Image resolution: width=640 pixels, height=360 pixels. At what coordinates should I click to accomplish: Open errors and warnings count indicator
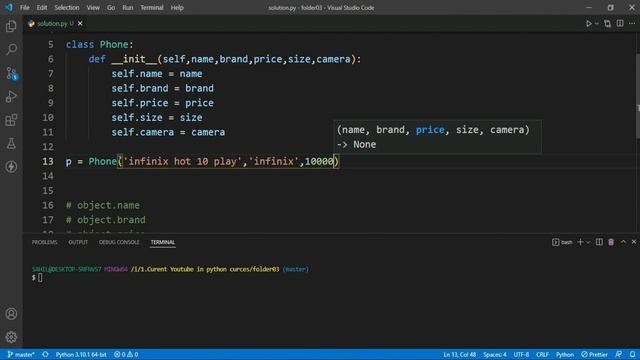click(126, 354)
